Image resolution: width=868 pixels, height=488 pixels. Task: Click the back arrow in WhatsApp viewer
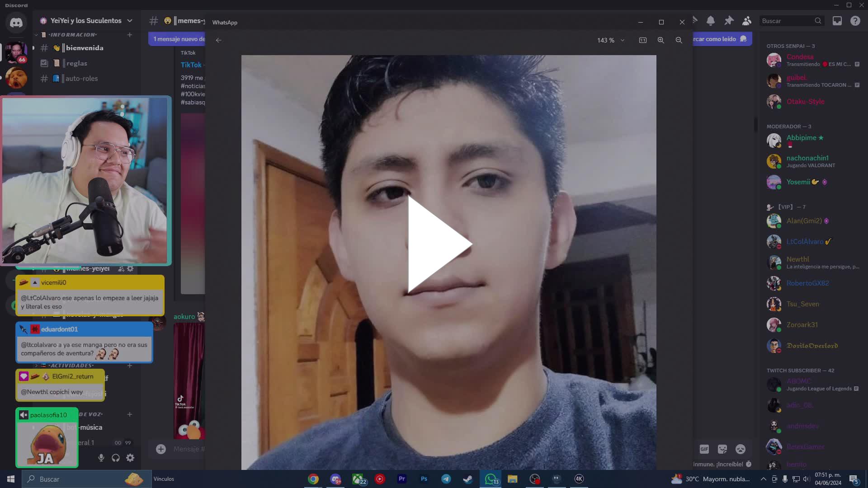[219, 40]
